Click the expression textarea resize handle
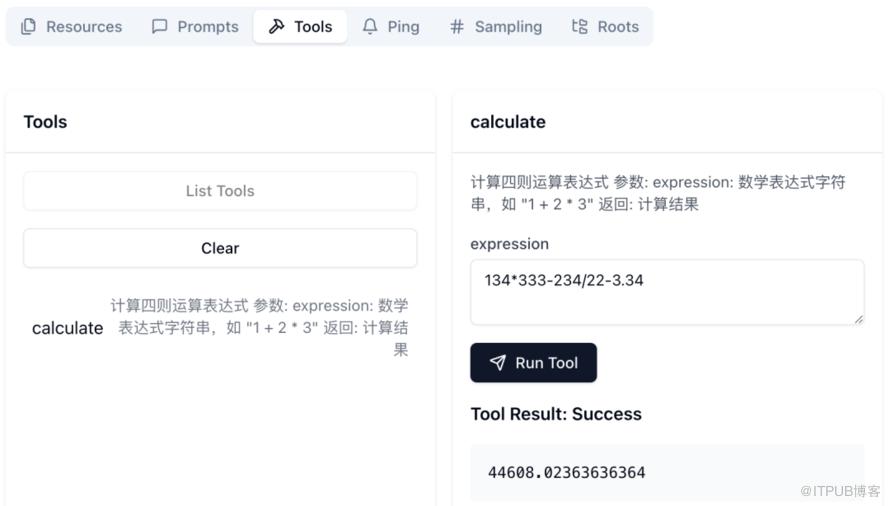 (858, 318)
